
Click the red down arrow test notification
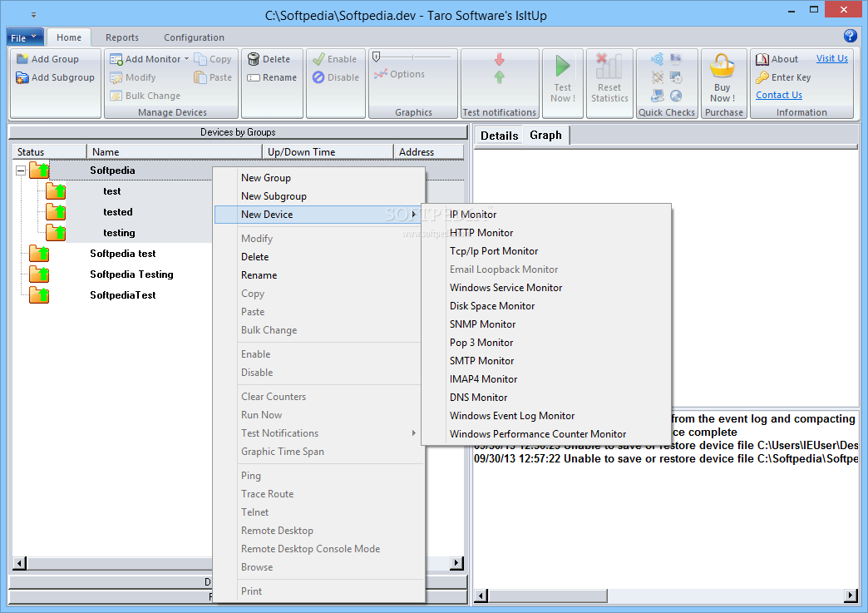coord(500,59)
